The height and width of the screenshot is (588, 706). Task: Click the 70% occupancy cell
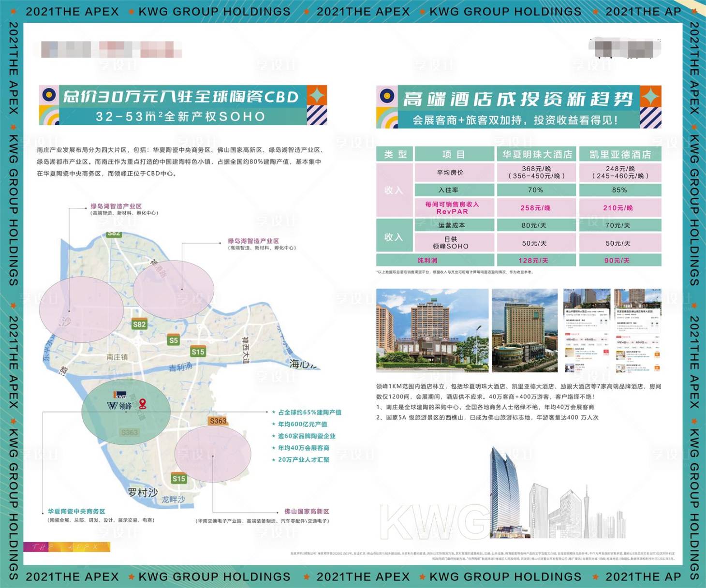pyautogui.click(x=537, y=190)
